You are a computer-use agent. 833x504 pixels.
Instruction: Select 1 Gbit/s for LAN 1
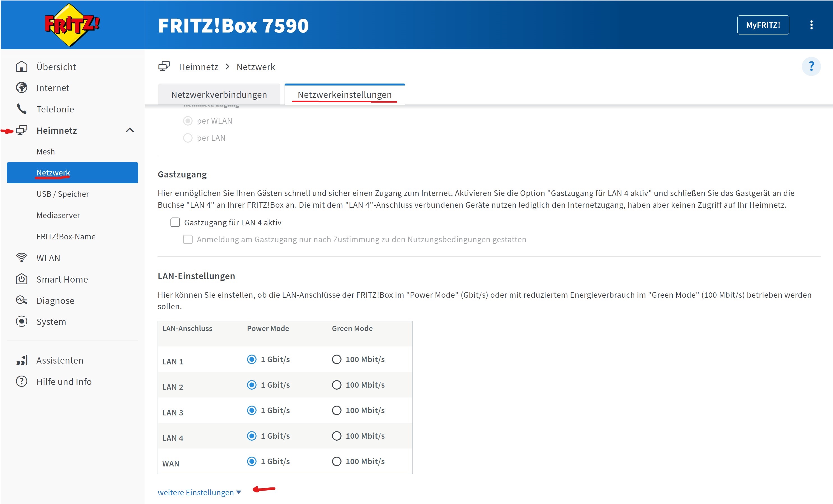coord(251,359)
